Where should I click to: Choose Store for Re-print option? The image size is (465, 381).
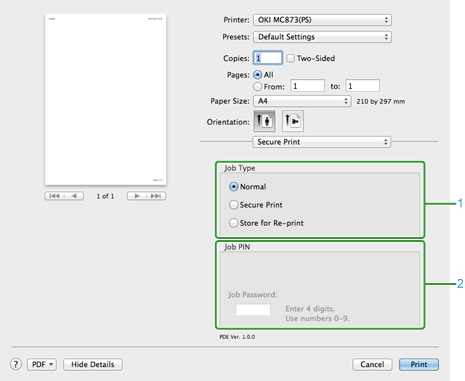click(x=234, y=223)
